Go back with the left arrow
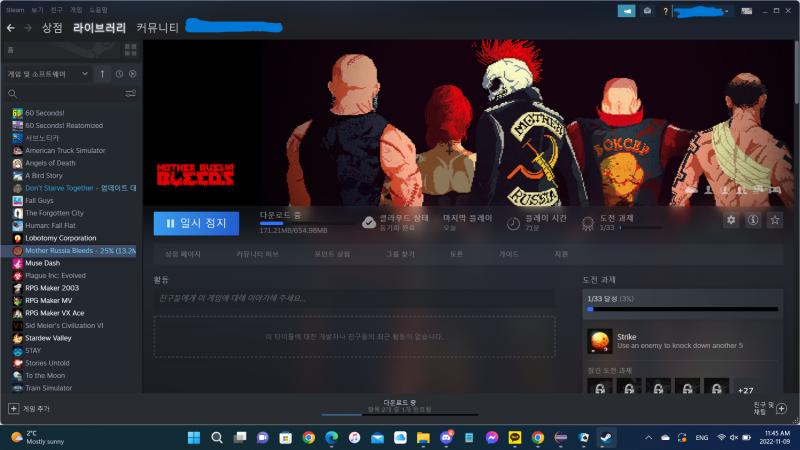Viewport: 800px width, 450px height. point(11,28)
